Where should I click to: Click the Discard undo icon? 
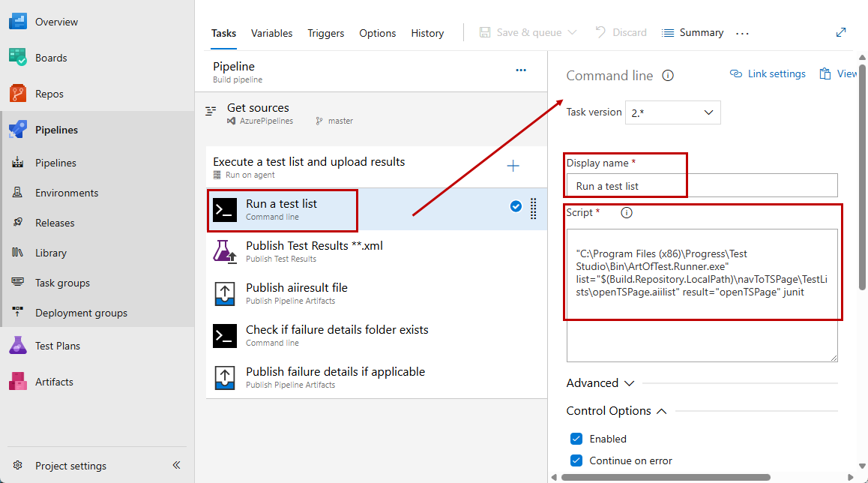click(x=600, y=32)
